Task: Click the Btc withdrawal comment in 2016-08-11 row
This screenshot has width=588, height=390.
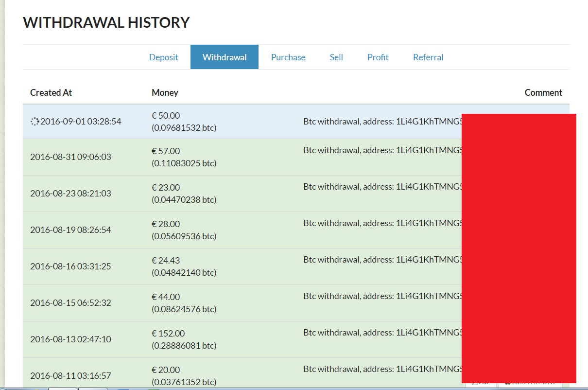Action: (382, 370)
